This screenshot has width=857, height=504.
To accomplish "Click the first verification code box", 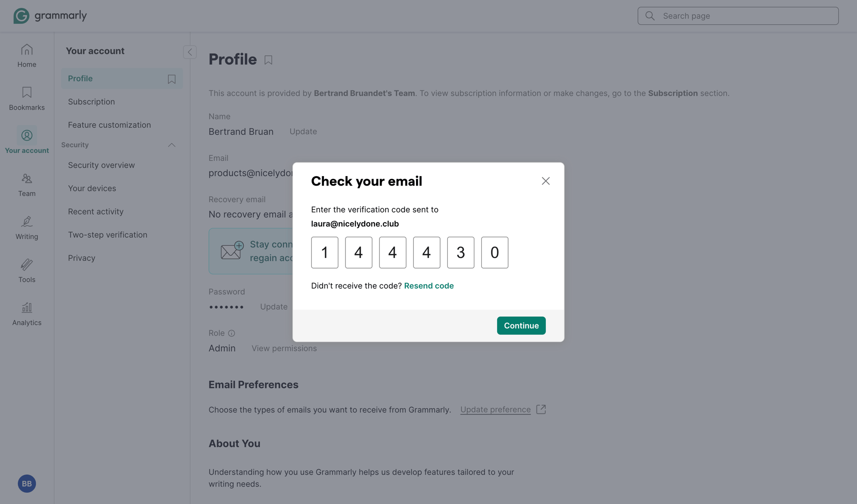I will pos(324,252).
